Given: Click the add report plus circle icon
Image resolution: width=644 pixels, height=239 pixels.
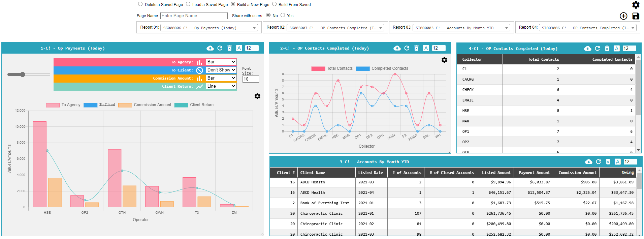Looking at the screenshot, I should coord(623,16).
